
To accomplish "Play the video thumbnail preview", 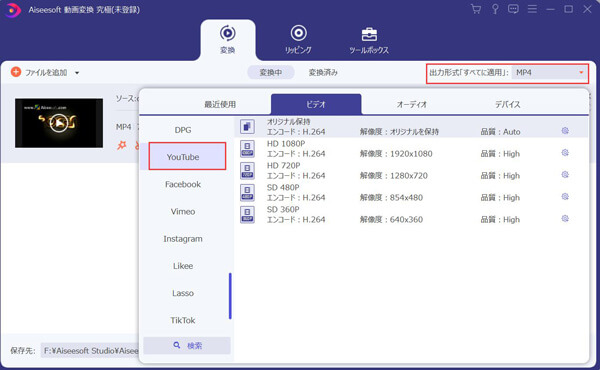I will tap(59, 123).
